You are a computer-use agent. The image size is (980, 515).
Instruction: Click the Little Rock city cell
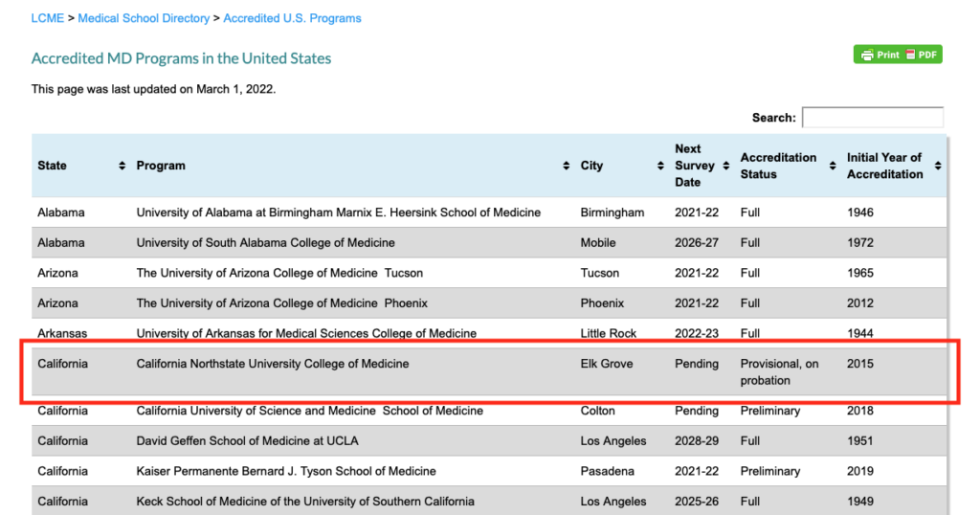(x=608, y=333)
